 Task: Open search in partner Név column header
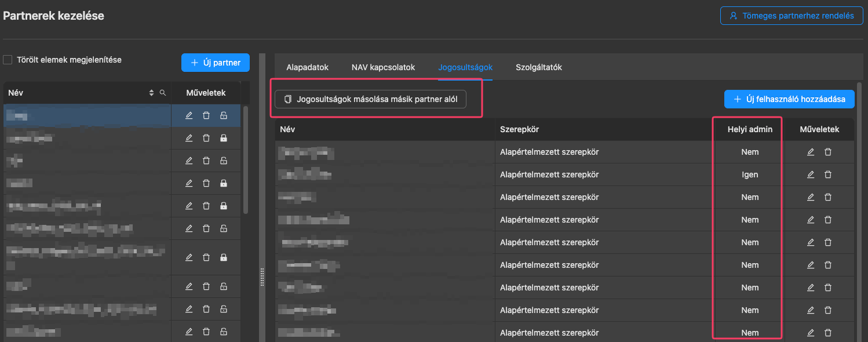pyautogui.click(x=163, y=93)
